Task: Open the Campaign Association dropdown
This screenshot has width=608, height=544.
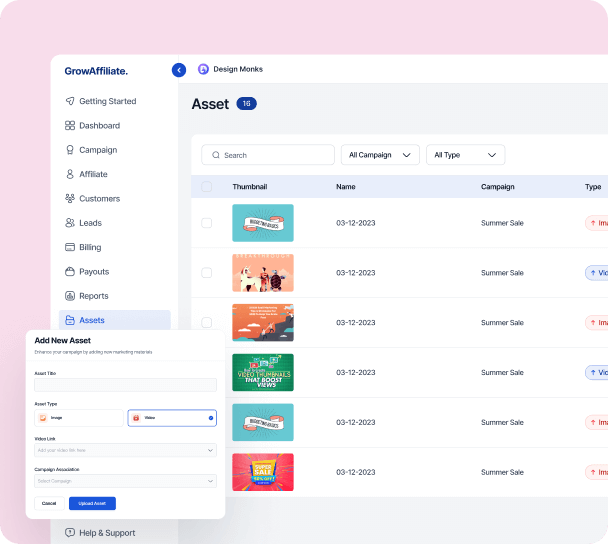Action: click(x=125, y=481)
